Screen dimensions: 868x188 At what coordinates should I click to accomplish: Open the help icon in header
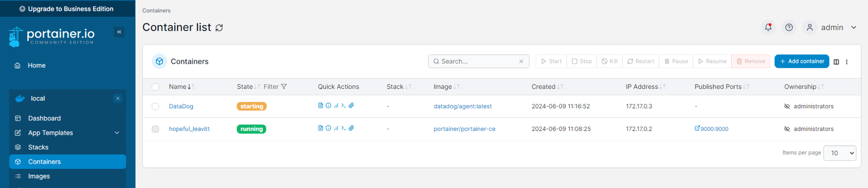click(789, 28)
